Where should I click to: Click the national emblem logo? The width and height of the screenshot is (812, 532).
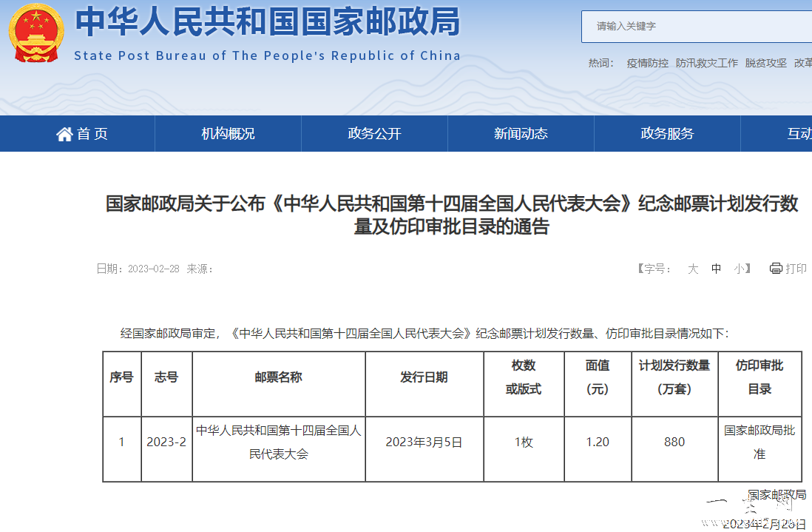pyautogui.click(x=36, y=33)
